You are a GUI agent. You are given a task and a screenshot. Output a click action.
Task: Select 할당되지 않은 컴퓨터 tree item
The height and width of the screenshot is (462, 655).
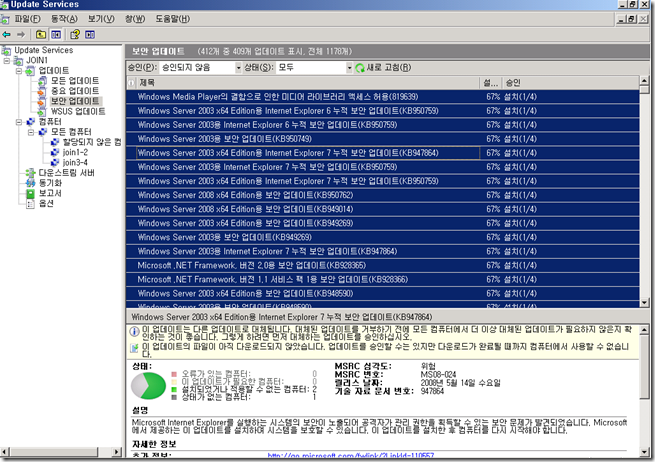(92, 142)
